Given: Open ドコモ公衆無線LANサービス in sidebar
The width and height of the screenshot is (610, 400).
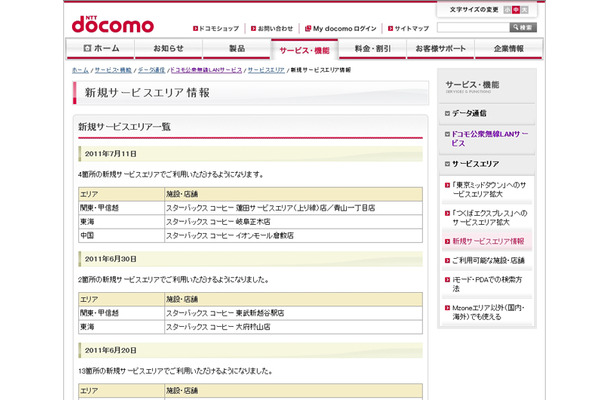Looking at the screenshot, I should click(490, 139).
